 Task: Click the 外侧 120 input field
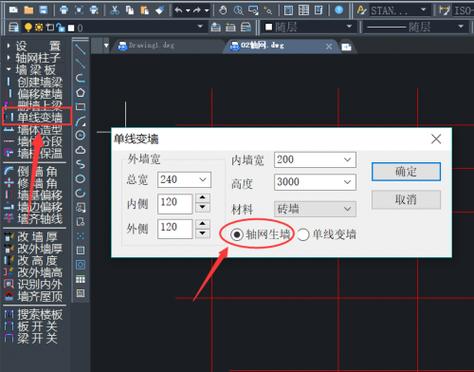175,229
